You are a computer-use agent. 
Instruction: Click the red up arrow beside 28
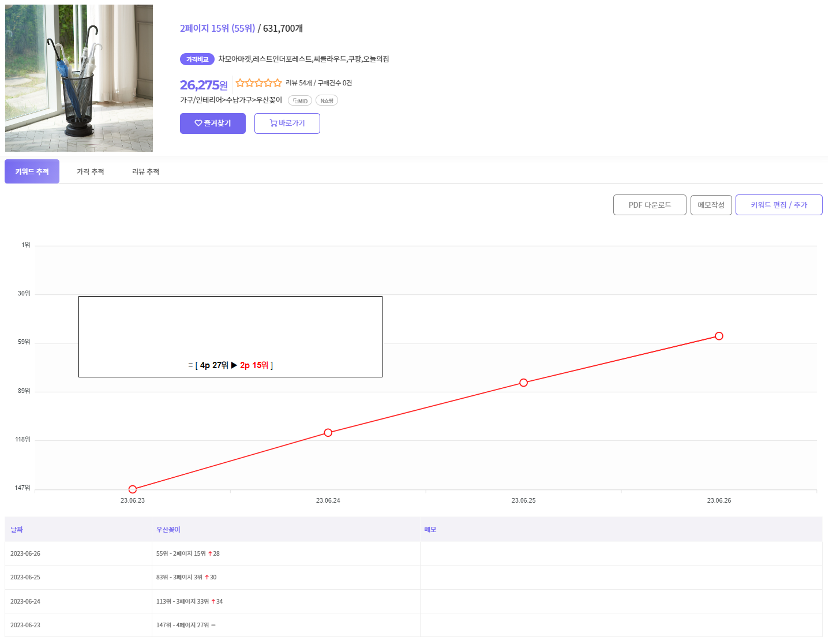click(210, 554)
